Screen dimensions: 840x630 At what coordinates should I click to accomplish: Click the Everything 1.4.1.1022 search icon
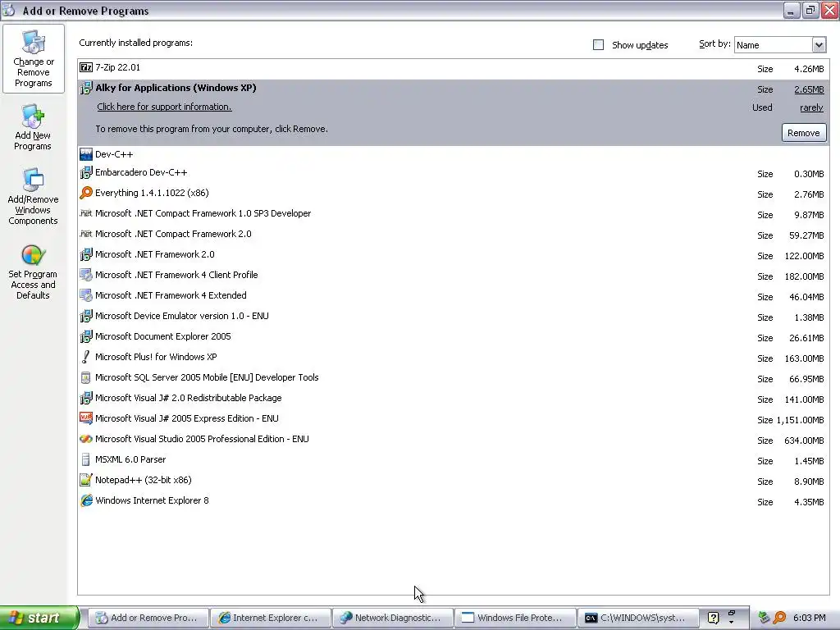coord(85,193)
